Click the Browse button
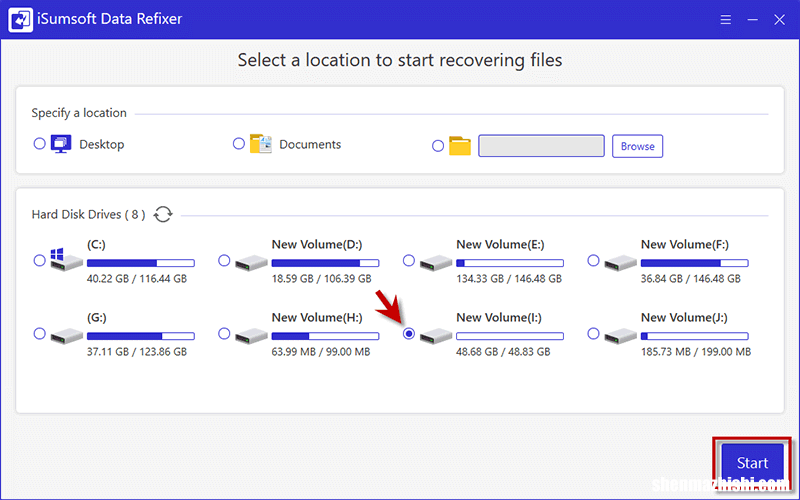This screenshot has height=500, width=800. click(x=637, y=146)
